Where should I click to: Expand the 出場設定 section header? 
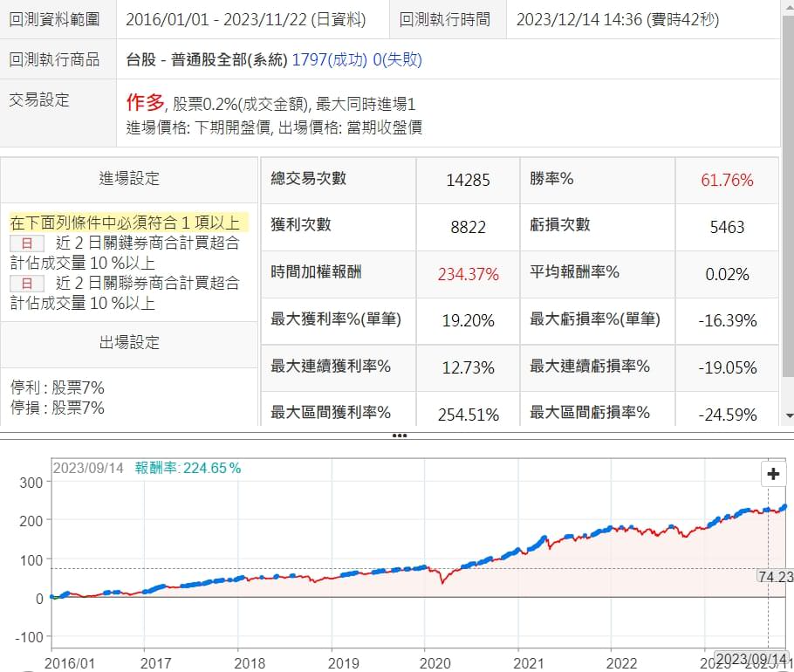[x=129, y=343]
